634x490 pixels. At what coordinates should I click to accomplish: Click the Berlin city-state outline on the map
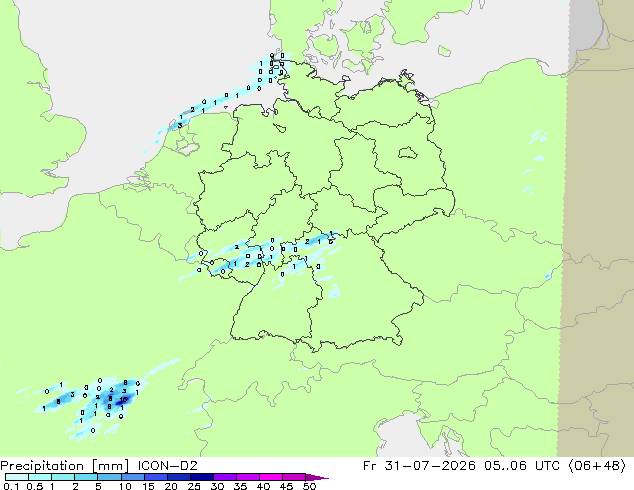407,153
